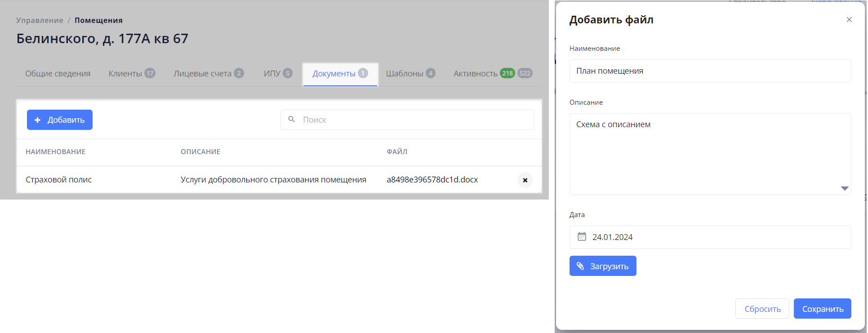Click the gray 522 badge on Активность
Image resolution: width=868 pixels, height=333 pixels.
525,73
